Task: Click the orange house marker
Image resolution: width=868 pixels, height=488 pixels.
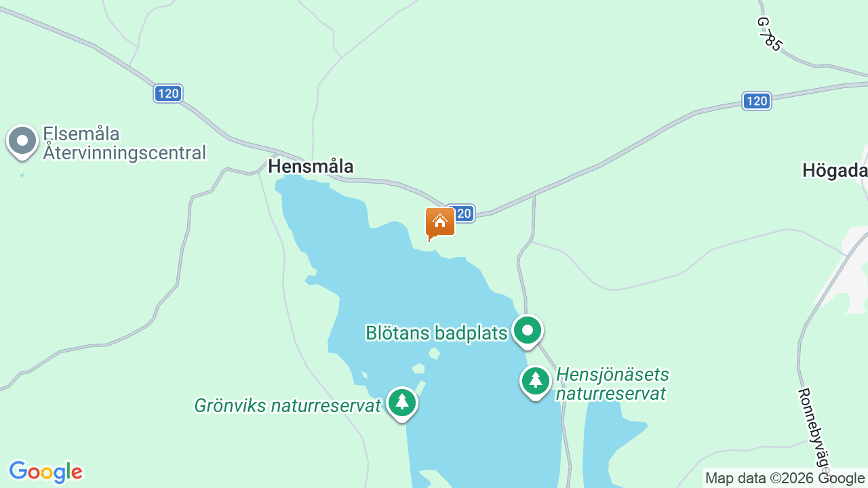Action: pos(440,224)
